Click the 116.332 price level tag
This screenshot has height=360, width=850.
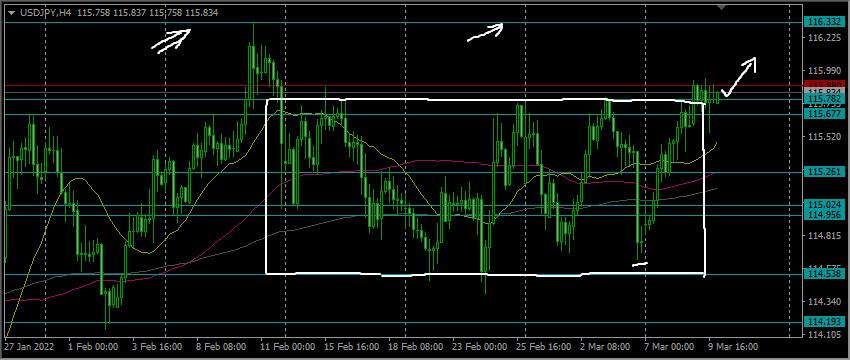click(822, 22)
